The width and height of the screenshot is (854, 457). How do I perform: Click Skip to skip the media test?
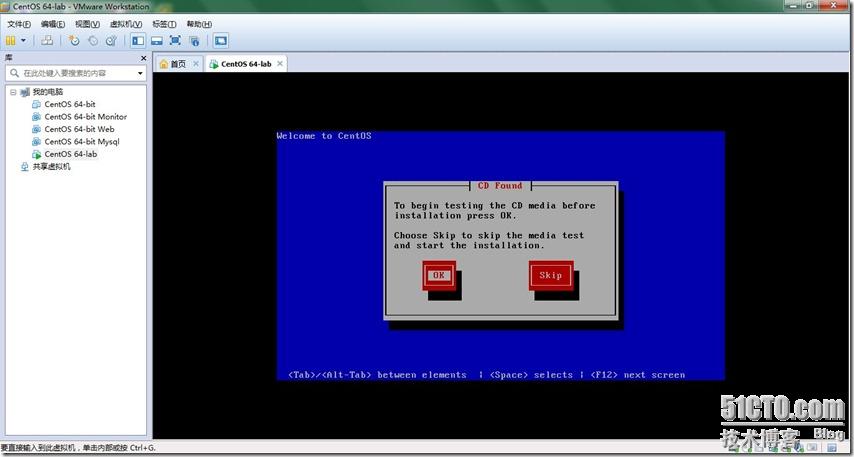[551, 275]
